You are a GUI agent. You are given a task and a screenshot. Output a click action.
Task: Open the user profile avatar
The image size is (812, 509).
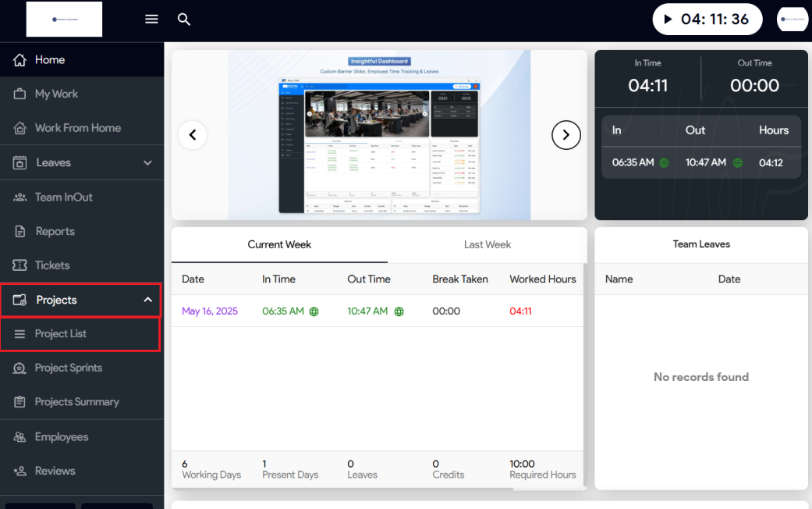tap(792, 20)
